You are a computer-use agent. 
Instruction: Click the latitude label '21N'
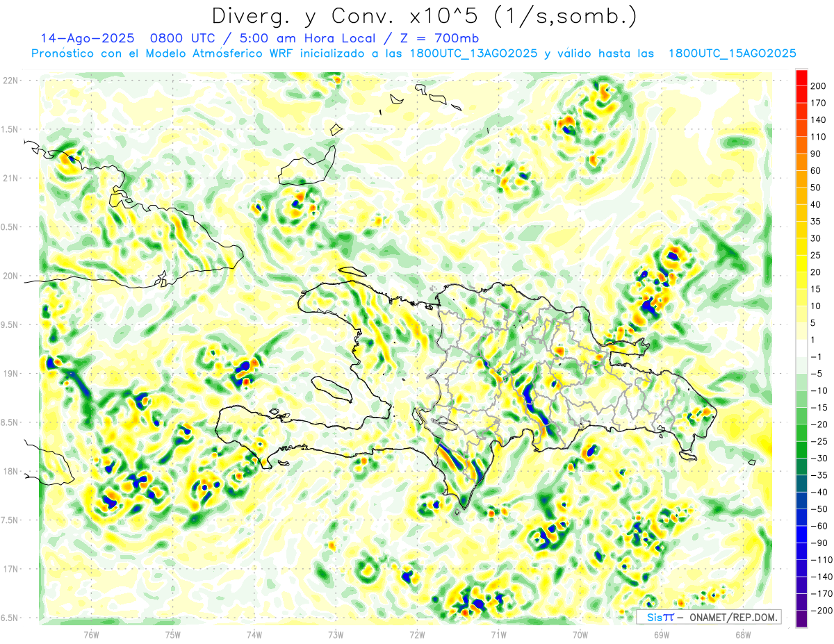[12, 178]
